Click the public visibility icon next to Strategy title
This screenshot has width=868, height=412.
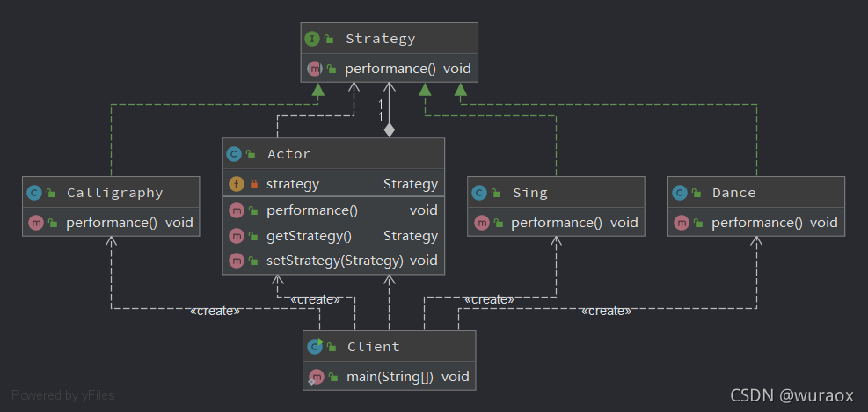[x=330, y=40]
